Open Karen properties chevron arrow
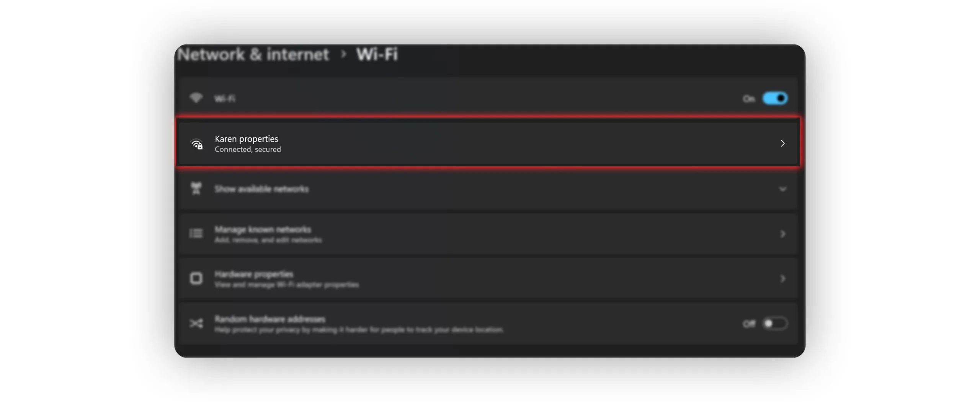This screenshot has height=402, width=980. point(782,143)
